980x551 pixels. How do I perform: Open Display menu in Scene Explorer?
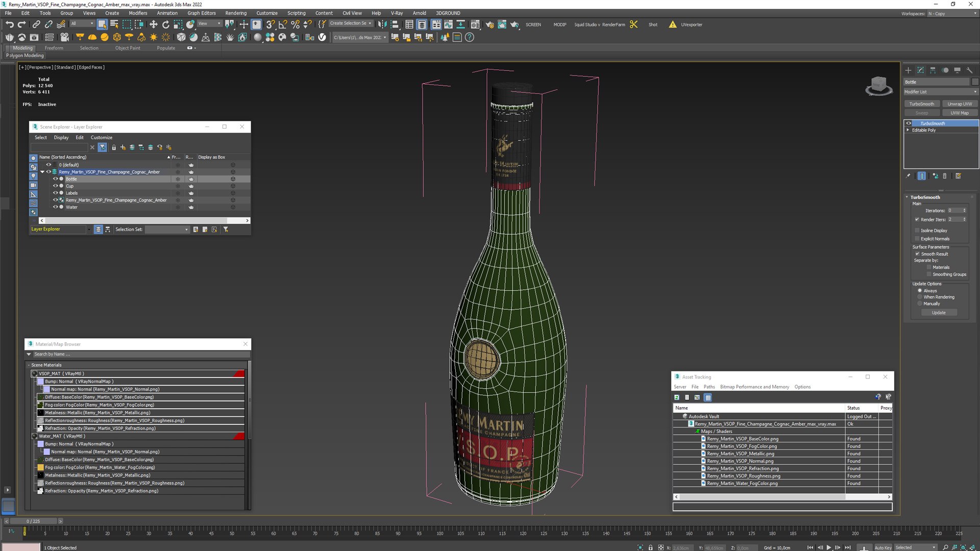61,138
